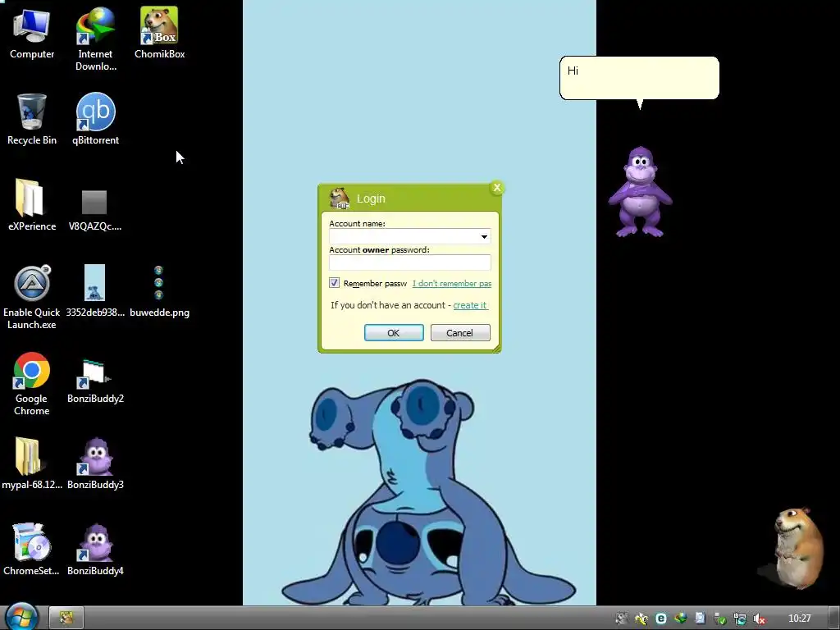
Task: Launch qBittorrent desktop shortcut
Action: click(x=95, y=120)
